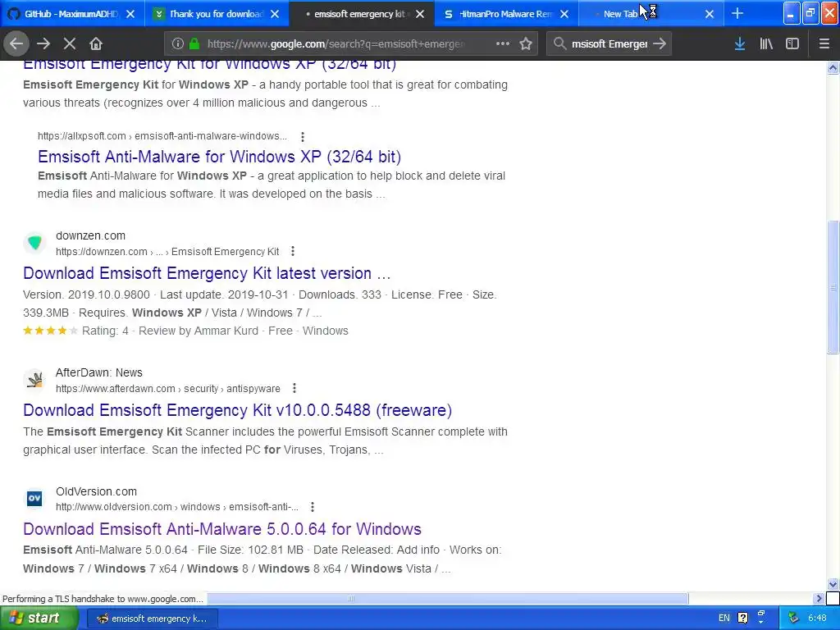The height and width of the screenshot is (630, 840).
Task: Close the emsisoft emergency kit tab
Action: [x=420, y=14]
